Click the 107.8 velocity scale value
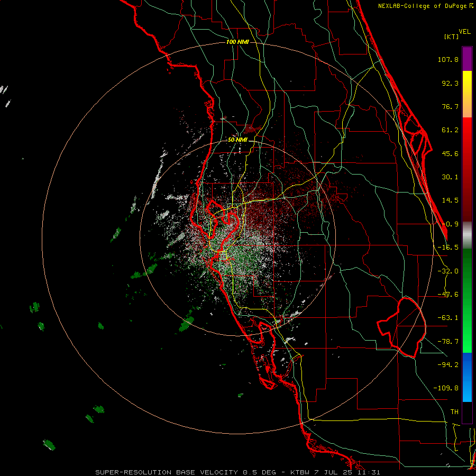 point(448,59)
